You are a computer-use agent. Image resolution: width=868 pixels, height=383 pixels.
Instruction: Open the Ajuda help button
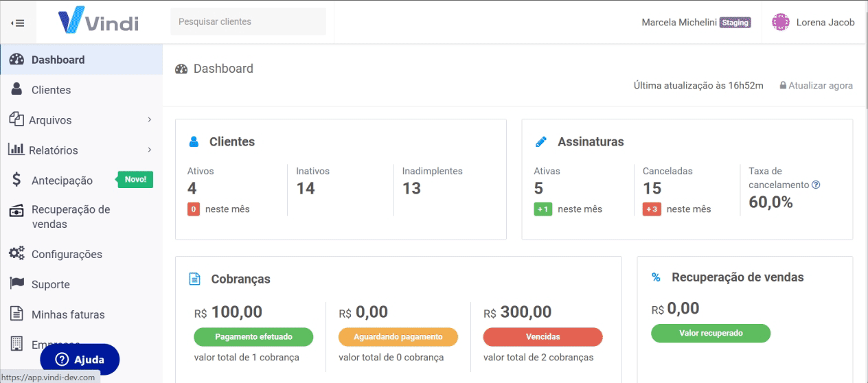80,360
